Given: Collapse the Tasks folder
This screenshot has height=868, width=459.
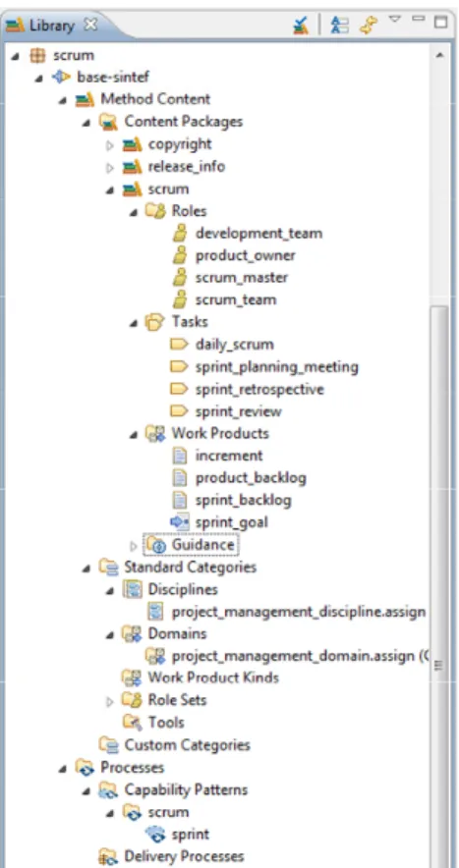Looking at the screenshot, I should (133, 323).
